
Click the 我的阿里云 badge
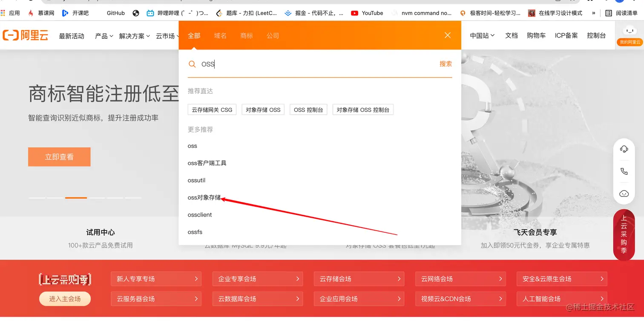coord(630,42)
